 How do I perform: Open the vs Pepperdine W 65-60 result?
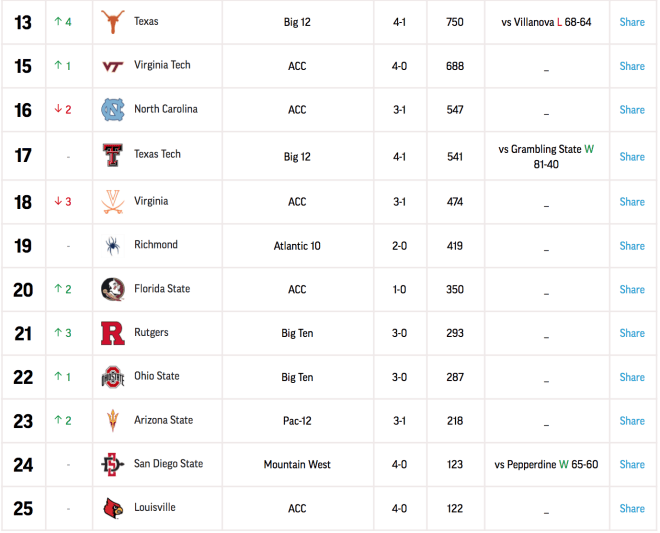pyautogui.click(x=546, y=464)
